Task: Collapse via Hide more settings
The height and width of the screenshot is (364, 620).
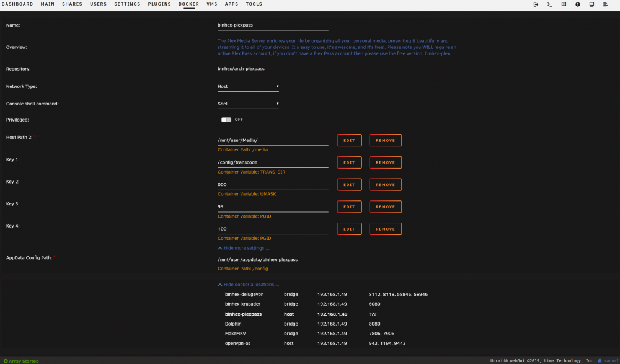Action: (x=244, y=248)
